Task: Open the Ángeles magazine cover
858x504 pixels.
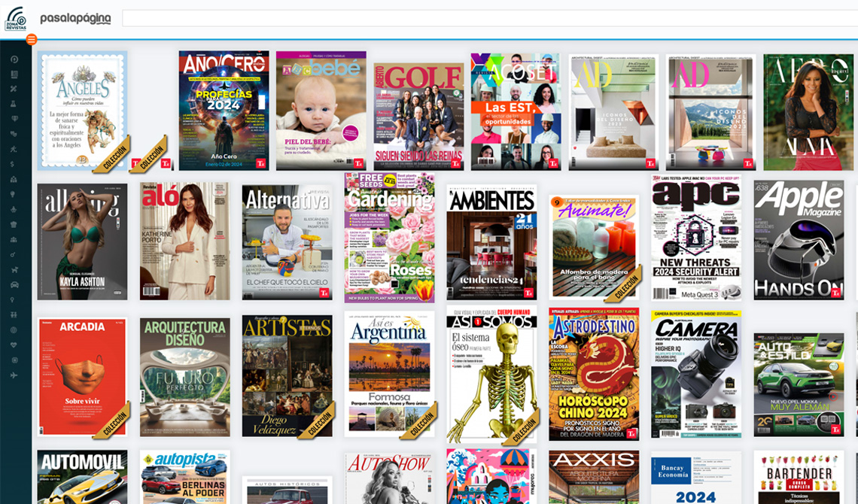Action: tap(83, 111)
